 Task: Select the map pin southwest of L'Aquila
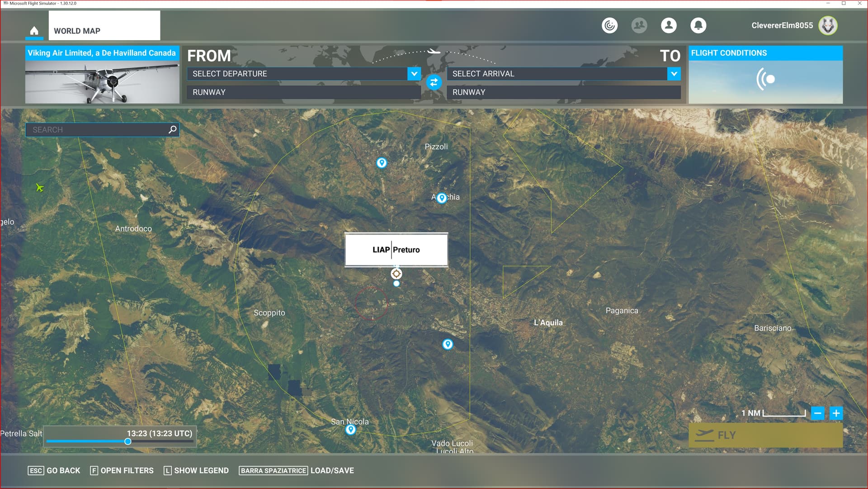(448, 344)
